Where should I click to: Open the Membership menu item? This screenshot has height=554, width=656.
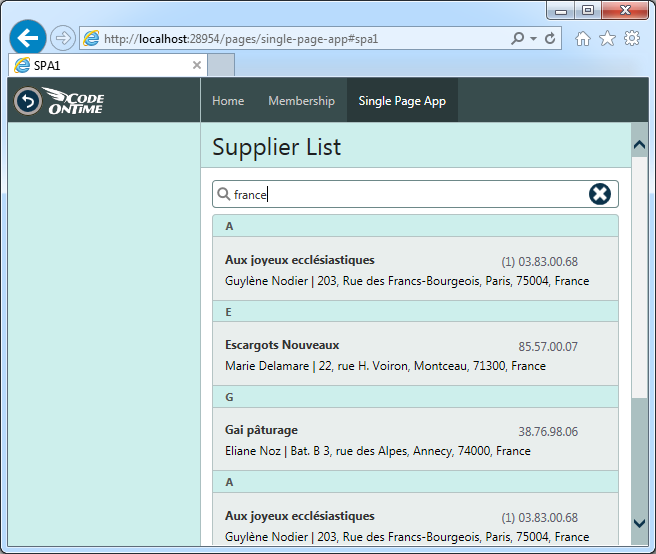pyautogui.click(x=301, y=100)
